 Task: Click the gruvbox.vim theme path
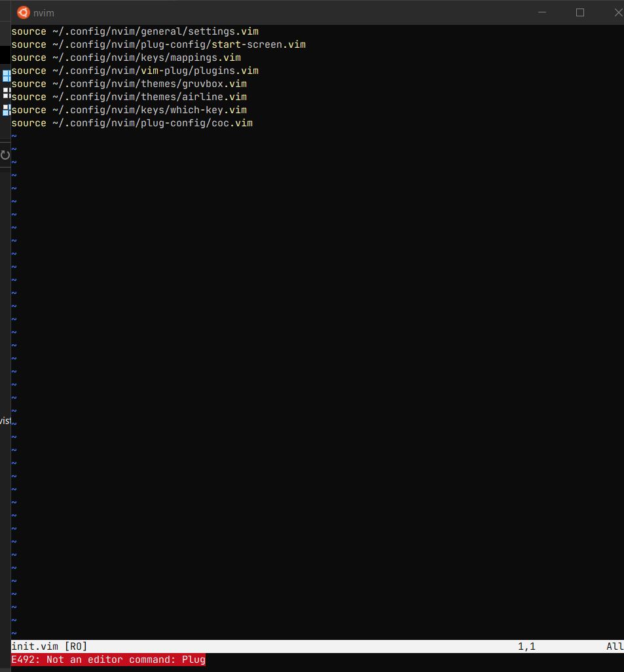click(x=128, y=83)
